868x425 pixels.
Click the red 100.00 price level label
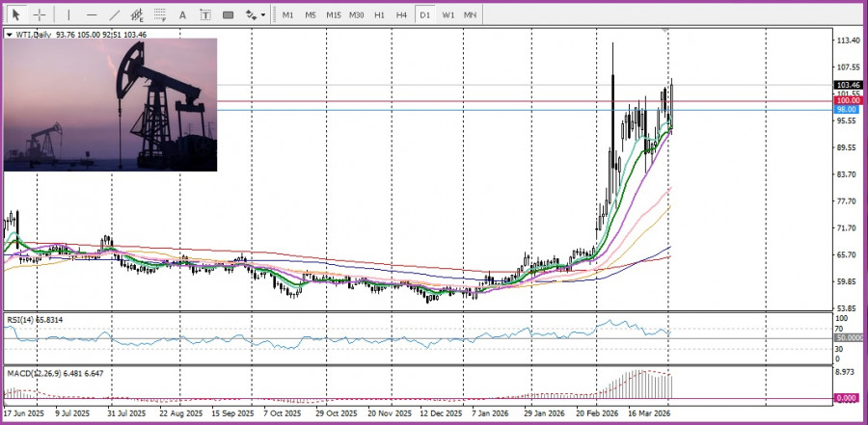(x=848, y=100)
